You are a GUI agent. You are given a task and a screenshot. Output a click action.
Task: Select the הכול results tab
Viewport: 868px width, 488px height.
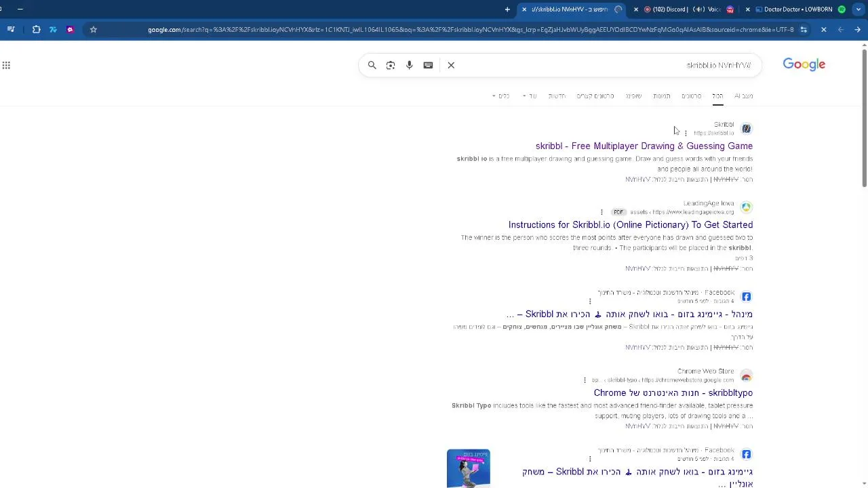click(x=717, y=96)
